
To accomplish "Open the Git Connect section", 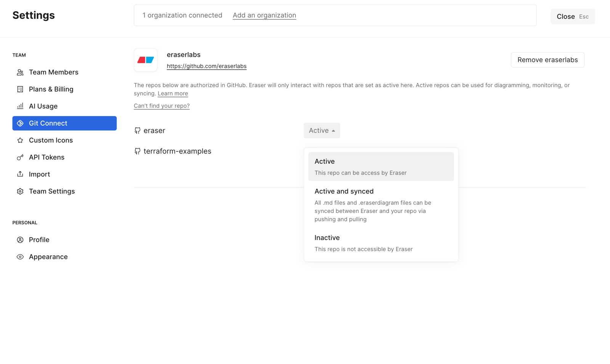I will [64, 123].
